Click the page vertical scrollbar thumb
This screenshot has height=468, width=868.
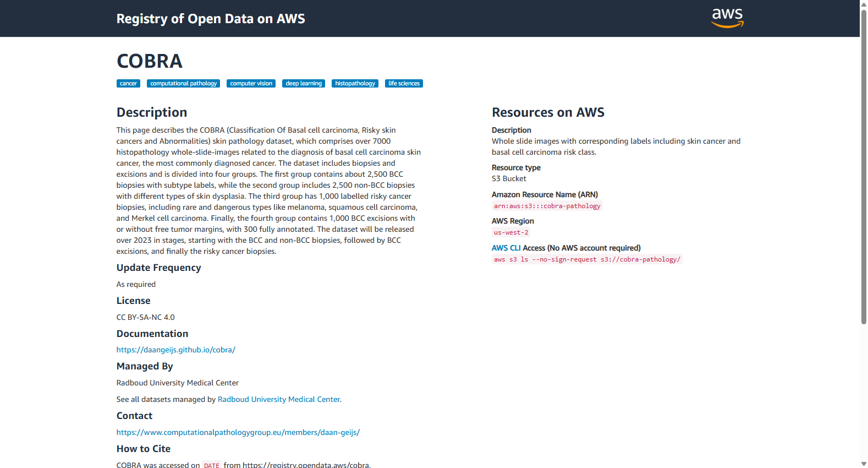[864, 167]
